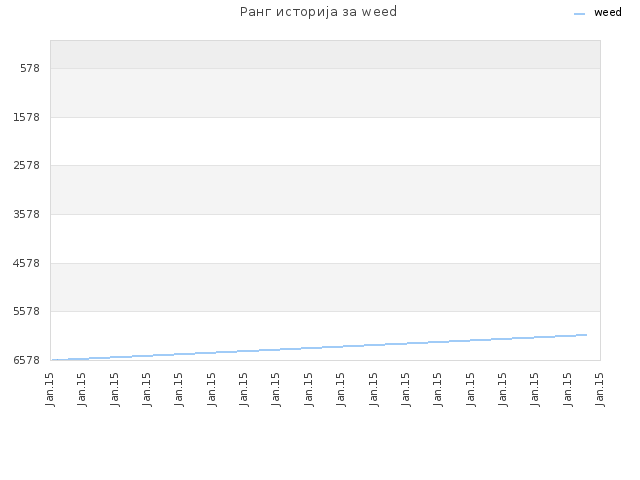This screenshot has width=640, height=480.
Task: Click the right end of the blue line
Action: click(x=586, y=335)
